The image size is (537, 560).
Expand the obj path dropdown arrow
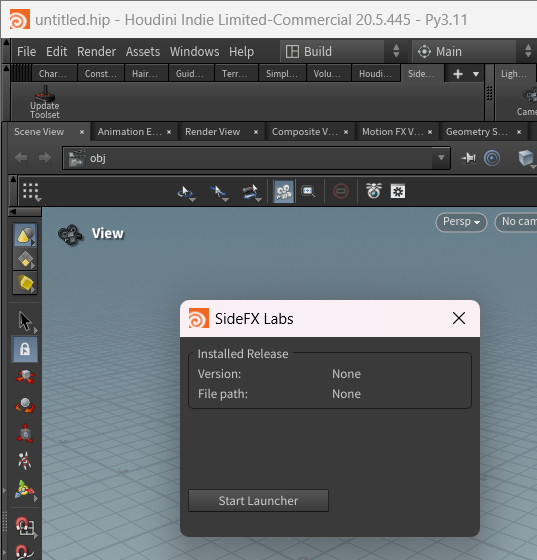[441, 158]
